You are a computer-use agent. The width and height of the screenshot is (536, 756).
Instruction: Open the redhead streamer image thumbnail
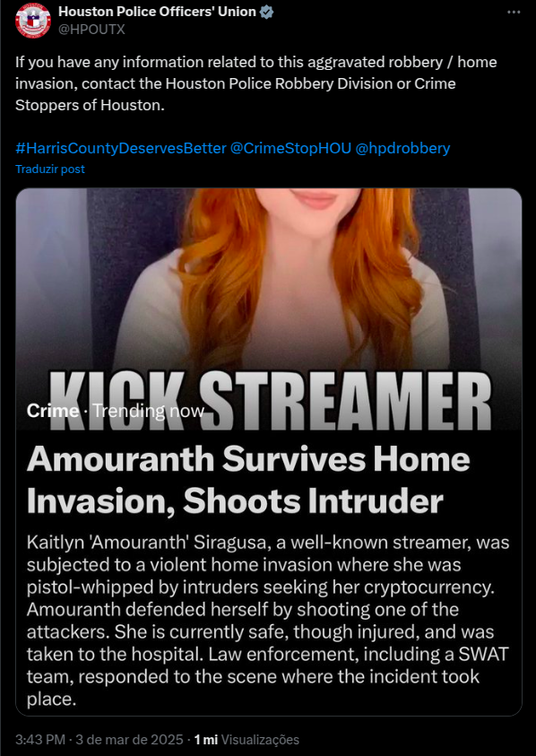tap(269, 308)
